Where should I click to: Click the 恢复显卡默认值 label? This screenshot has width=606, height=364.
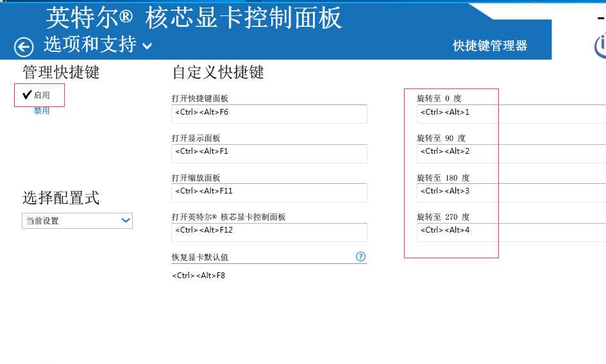pyautogui.click(x=200, y=258)
